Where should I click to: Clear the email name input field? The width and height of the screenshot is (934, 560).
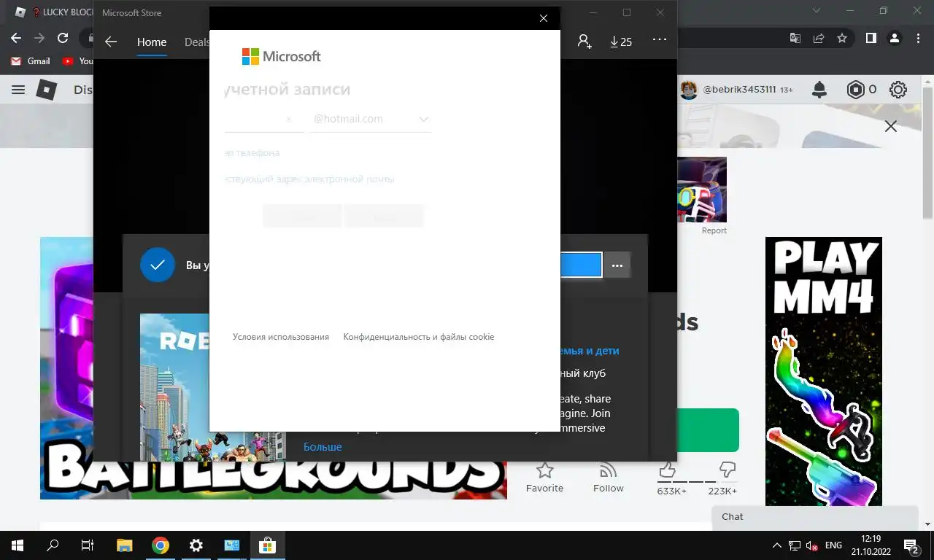pyautogui.click(x=288, y=119)
